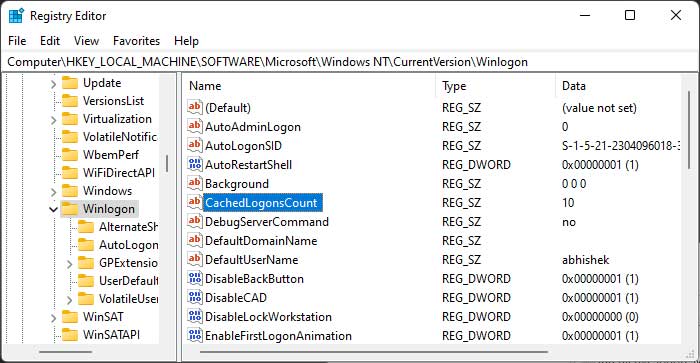Expand the VolatileUser subkey
Screen dimensions: 700x363
click(69, 299)
